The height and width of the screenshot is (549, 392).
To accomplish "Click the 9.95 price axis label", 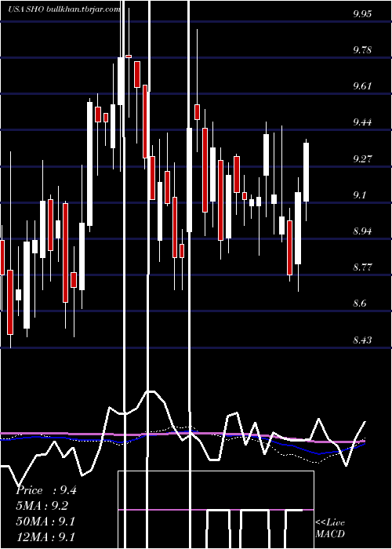I will 362,14.
